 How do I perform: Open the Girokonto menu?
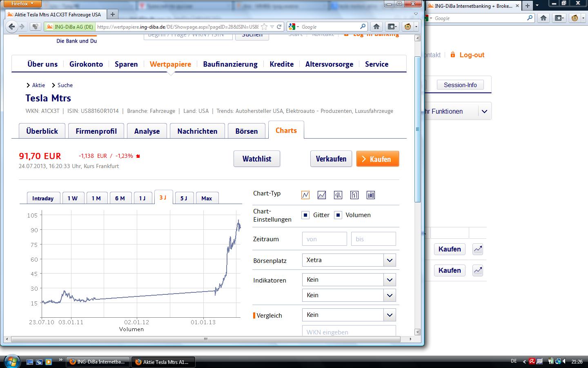(86, 64)
